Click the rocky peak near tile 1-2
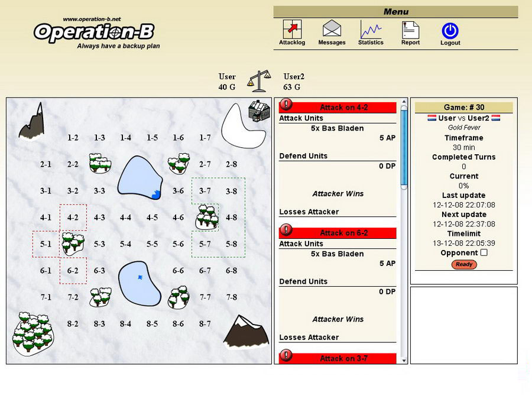Viewport: 532px width, 399px height. (x=32, y=121)
